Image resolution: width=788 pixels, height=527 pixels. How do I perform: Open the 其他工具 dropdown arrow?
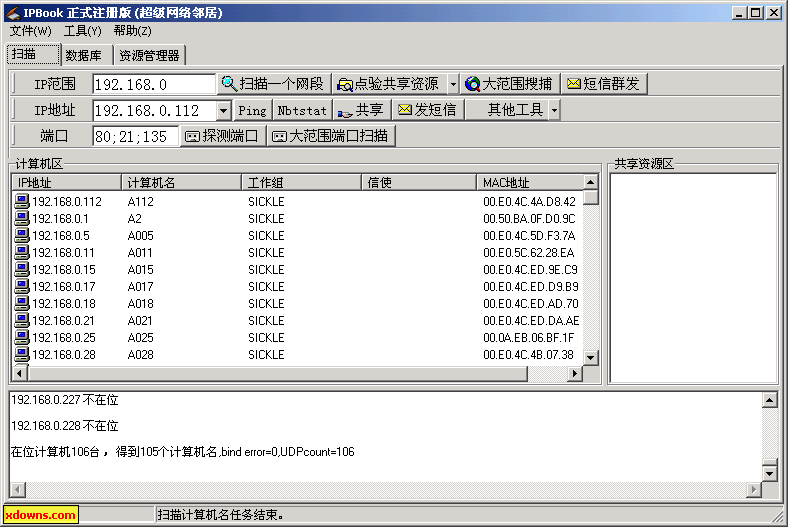tap(554, 110)
